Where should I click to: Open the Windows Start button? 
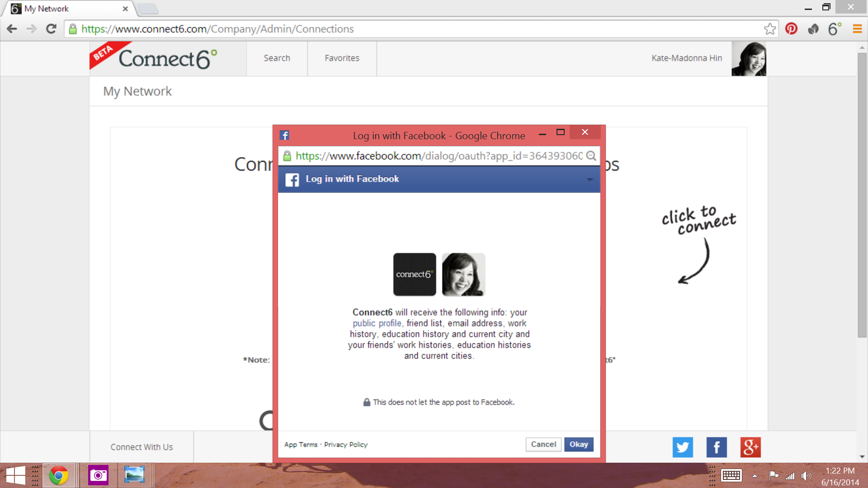pyautogui.click(x=15, y=475)
